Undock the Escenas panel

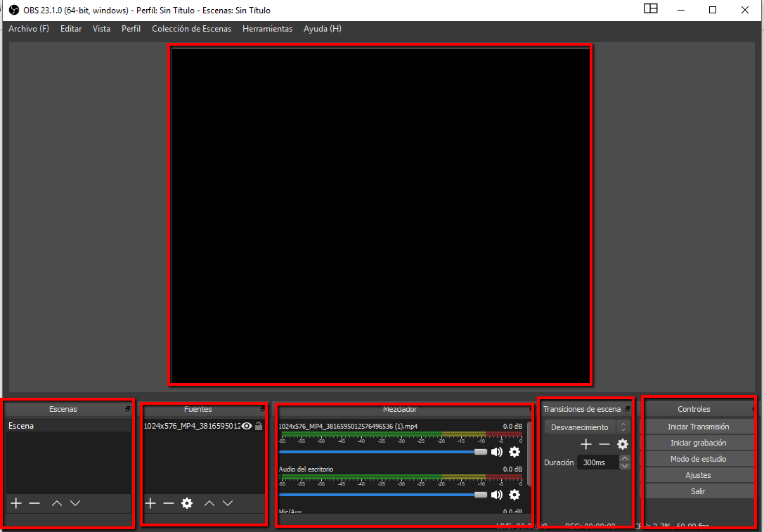128,409
